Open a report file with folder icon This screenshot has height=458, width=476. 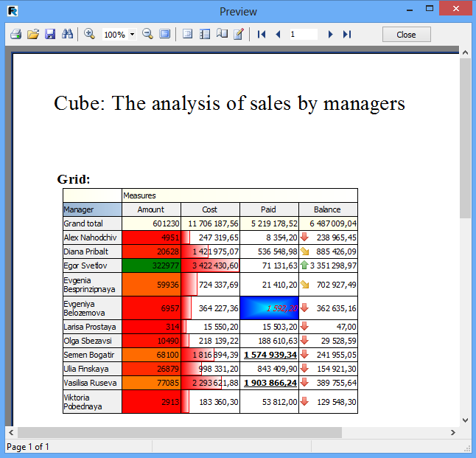point(32,35)
